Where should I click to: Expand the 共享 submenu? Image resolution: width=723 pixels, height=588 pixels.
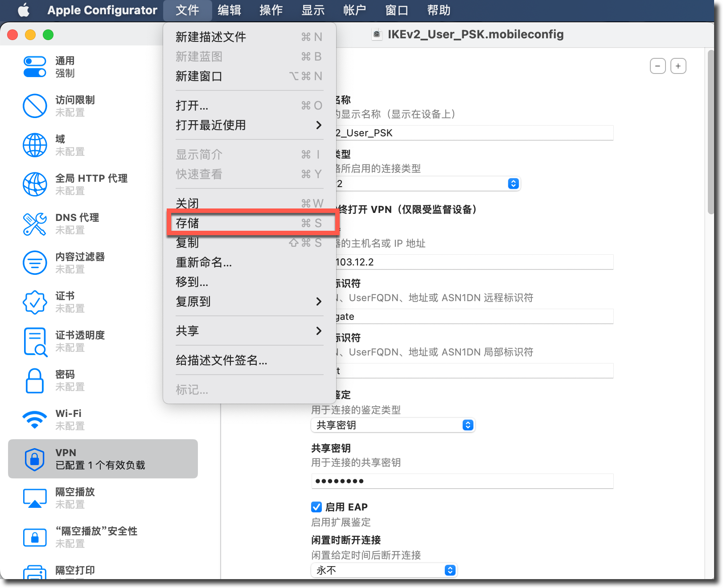pos(249,331)
